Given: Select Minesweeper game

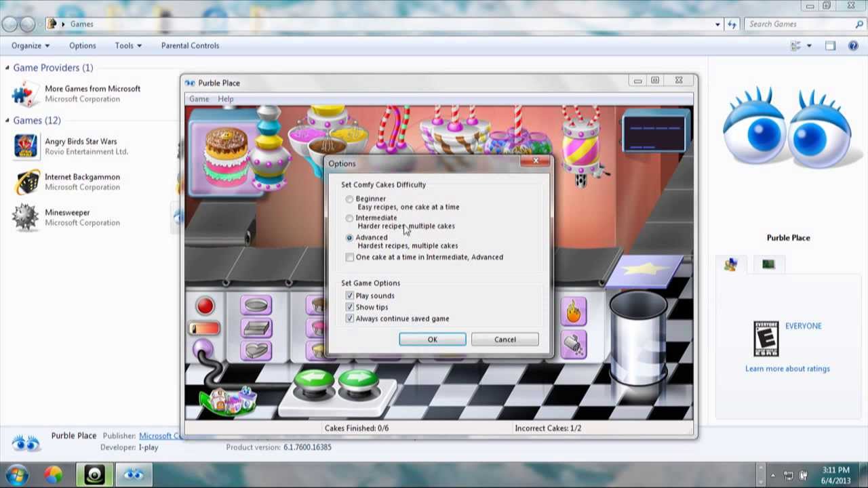Looking at the screenshot, I should coord(66,217).
